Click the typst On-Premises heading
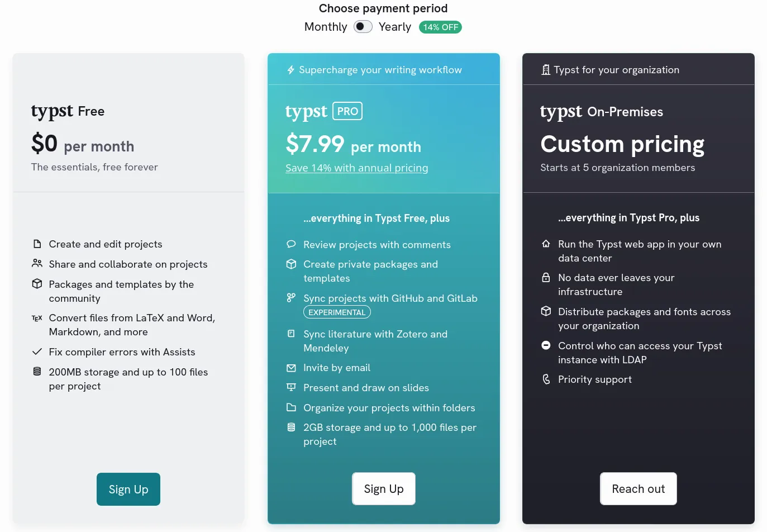Image resolution: width=767 pixels, height=532 pixels. [602, 112]
